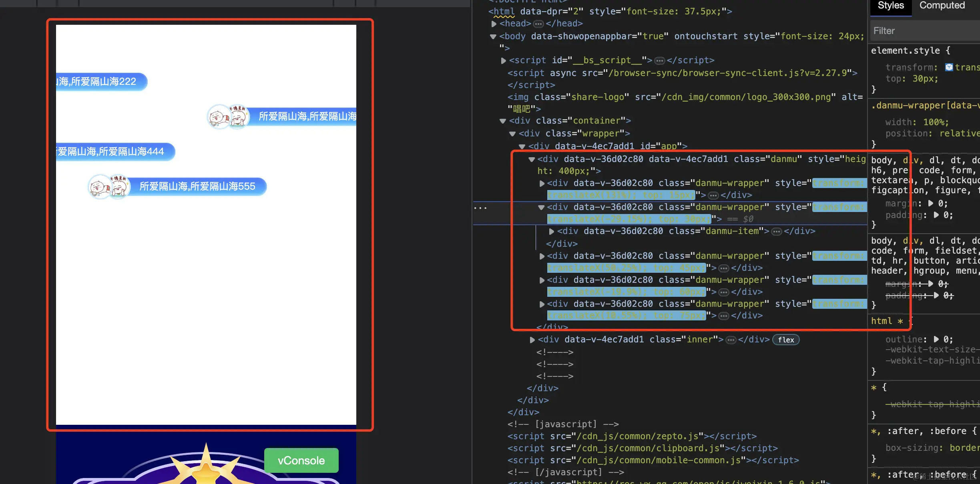Click the flex badge on inner div

(x=785, y=340)
